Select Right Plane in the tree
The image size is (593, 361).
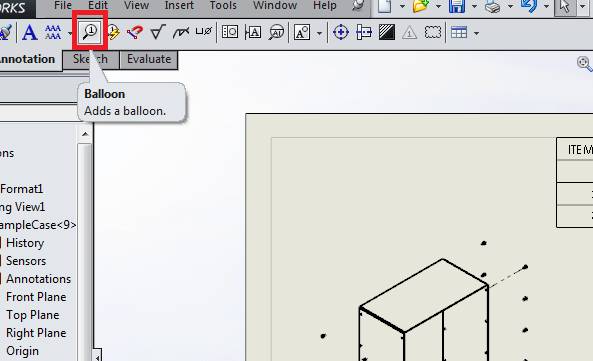point(36,333)
